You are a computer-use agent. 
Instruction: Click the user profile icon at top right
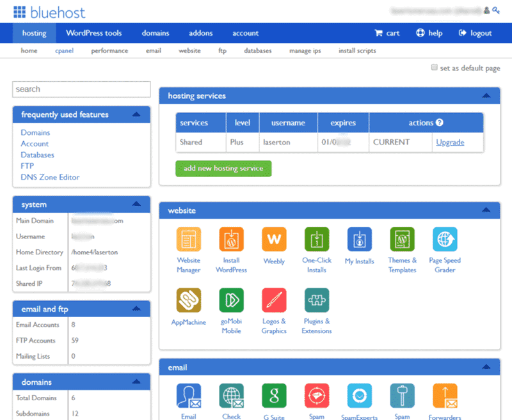pyautogui.click(x=486, y=10)
